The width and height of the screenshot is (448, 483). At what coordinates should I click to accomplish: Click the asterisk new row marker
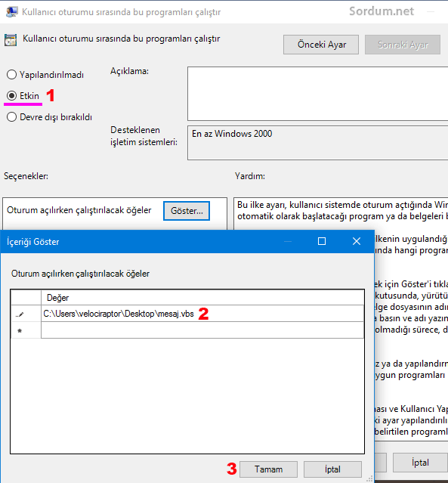pos(20,331)
